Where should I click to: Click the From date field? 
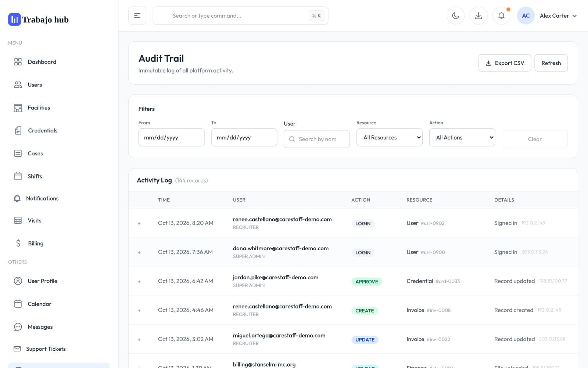pos(171,137)
